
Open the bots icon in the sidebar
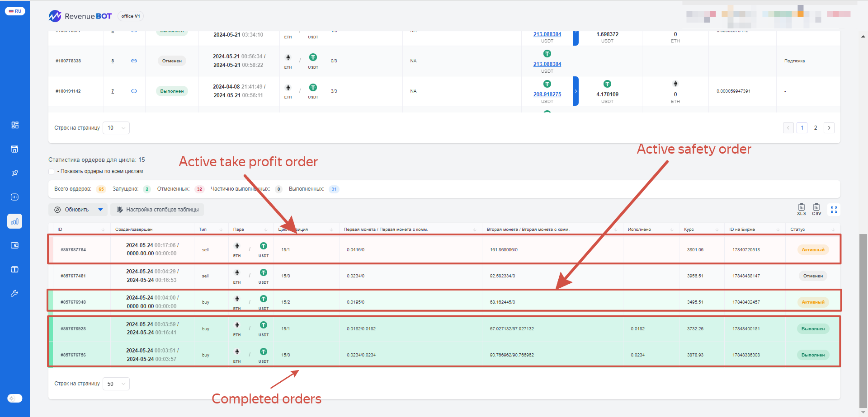pyautogui.click(x=15, y=197)
